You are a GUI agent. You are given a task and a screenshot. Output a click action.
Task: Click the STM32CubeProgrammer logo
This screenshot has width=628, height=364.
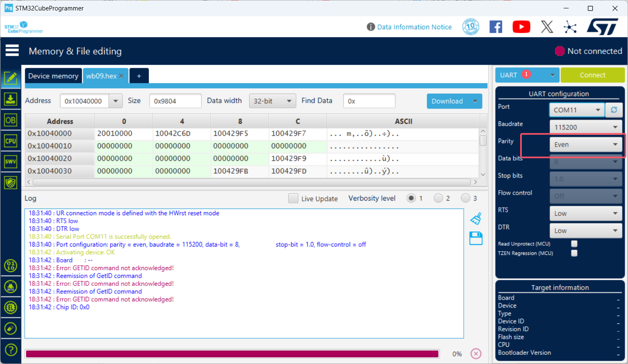(24, 27)
